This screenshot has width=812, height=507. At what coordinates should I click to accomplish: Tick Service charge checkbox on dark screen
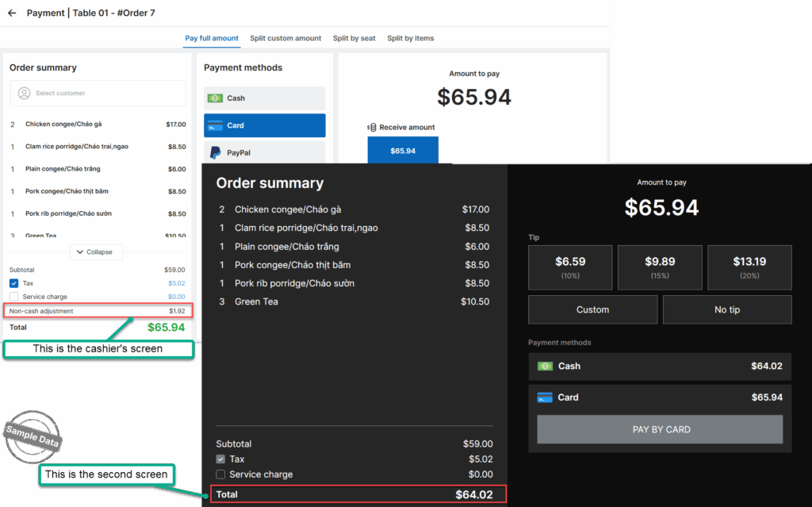click(x=220, y=474)
